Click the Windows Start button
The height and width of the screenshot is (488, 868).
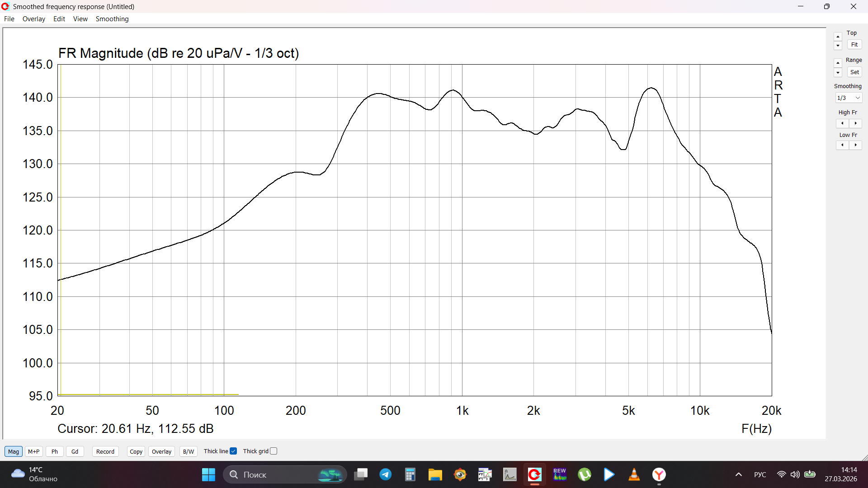tap(208, 474)
